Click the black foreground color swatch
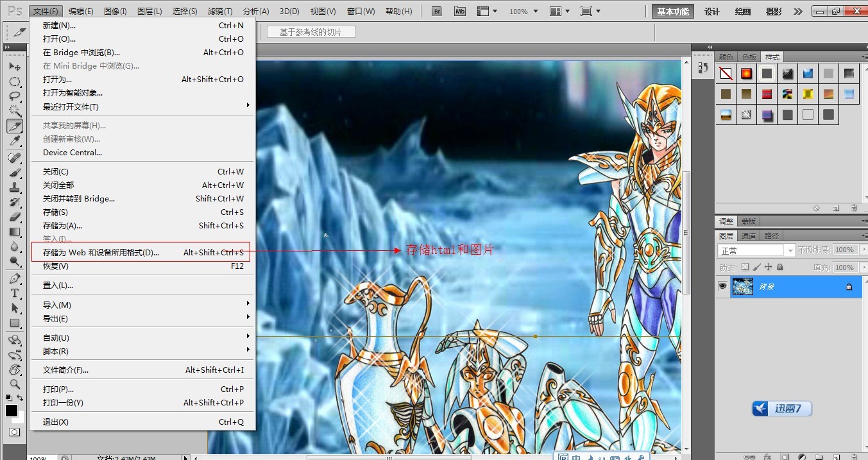The height and width of the screenshot is (460, 868). tap(12, 411)
